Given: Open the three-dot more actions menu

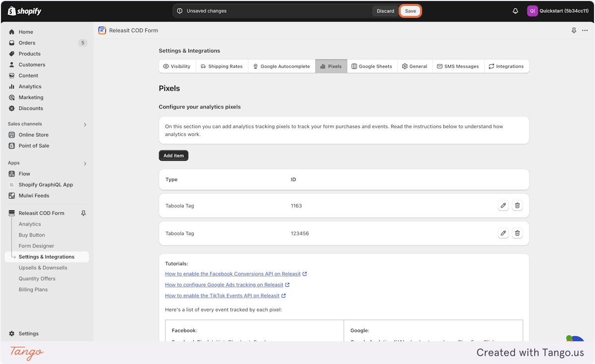Looking at the screenshot, I should [x=585, y=31].
